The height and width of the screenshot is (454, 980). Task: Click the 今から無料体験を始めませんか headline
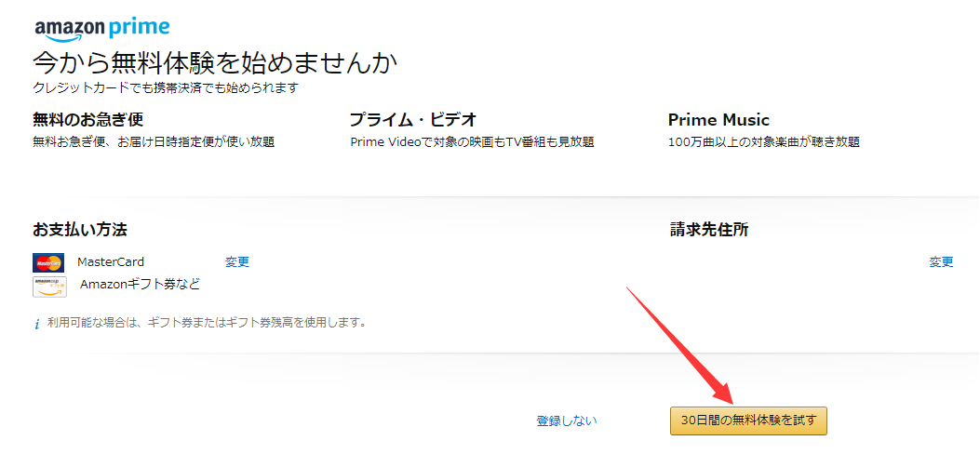tap(216, 62)
